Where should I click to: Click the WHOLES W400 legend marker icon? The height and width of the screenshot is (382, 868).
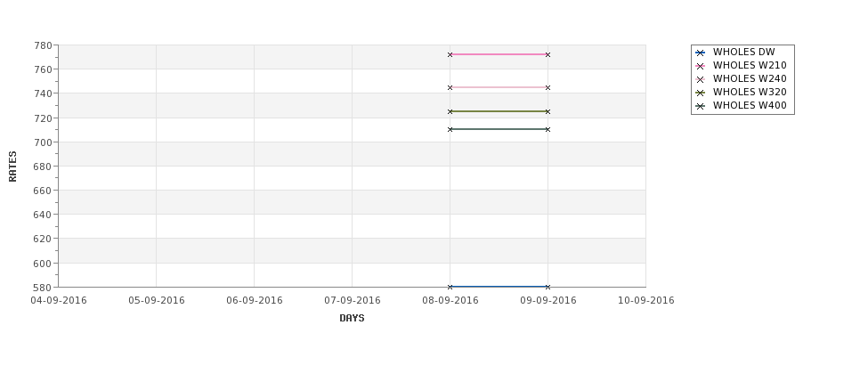pyautogui.click(x=701, y=106)
